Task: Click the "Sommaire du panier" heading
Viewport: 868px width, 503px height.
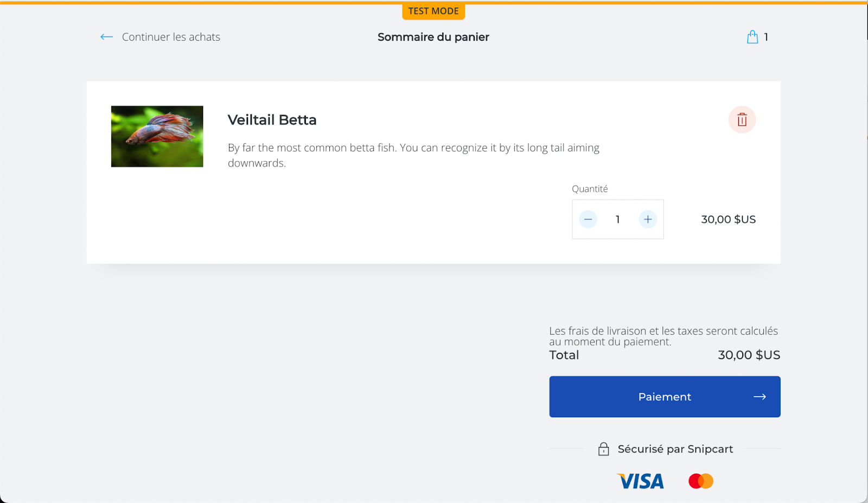Action: click(433, 37)
